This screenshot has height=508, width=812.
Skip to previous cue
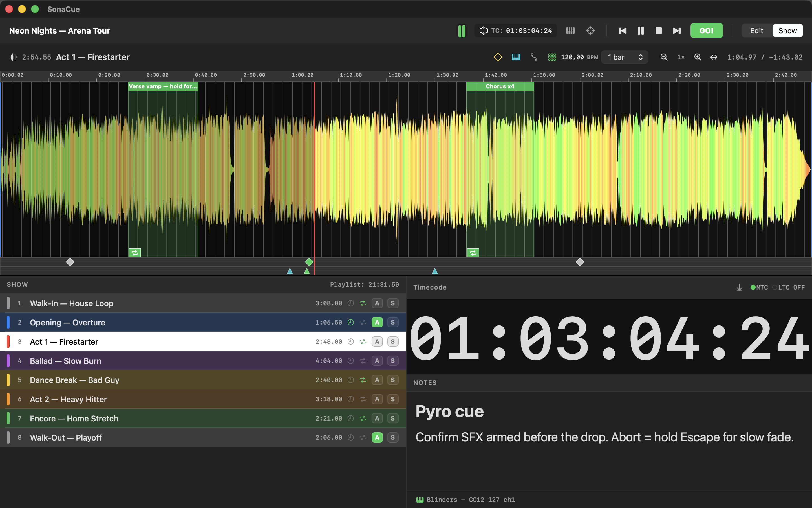tap(623, 30)
